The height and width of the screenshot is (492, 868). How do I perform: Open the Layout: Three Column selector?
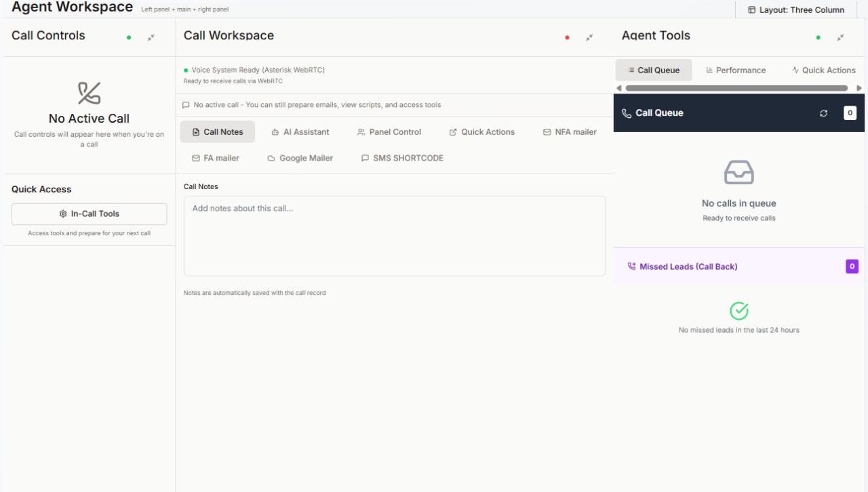coord(796,9)
